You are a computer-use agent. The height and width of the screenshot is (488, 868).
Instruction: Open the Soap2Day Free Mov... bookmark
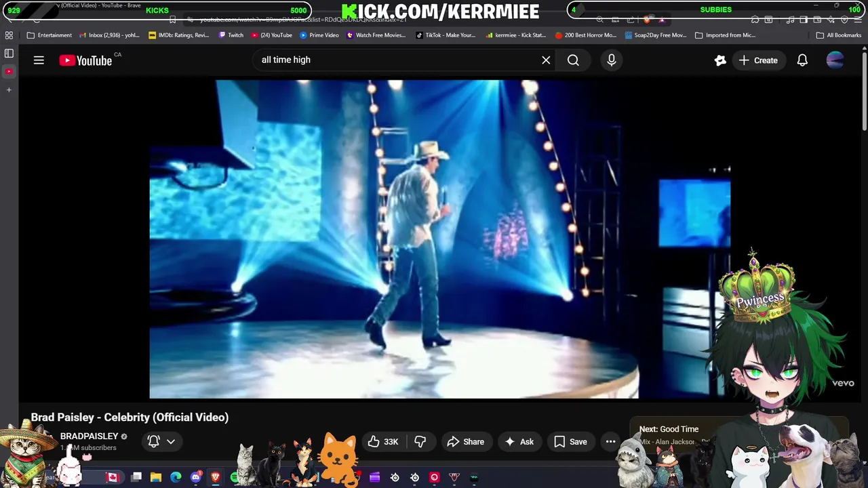[x=655, y=35]
